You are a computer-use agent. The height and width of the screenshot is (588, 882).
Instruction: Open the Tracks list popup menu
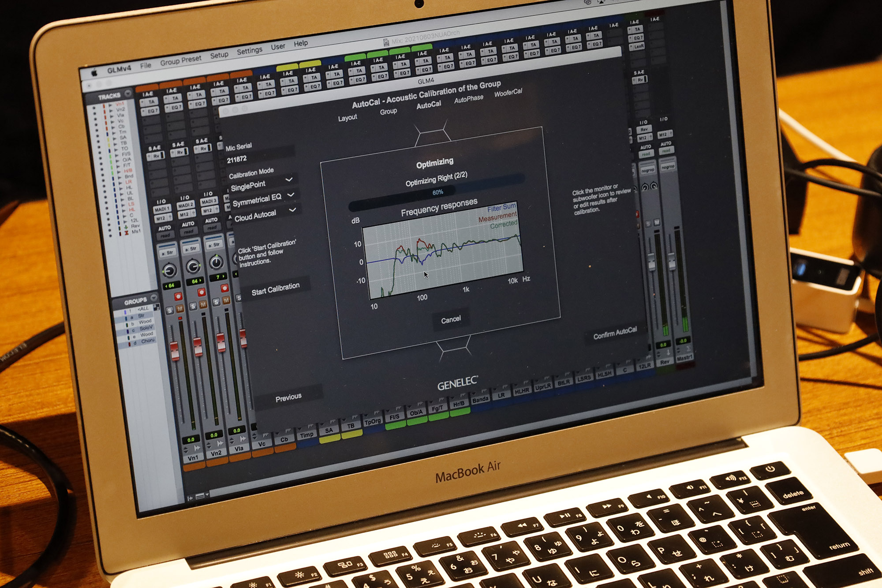click(128, 94)
